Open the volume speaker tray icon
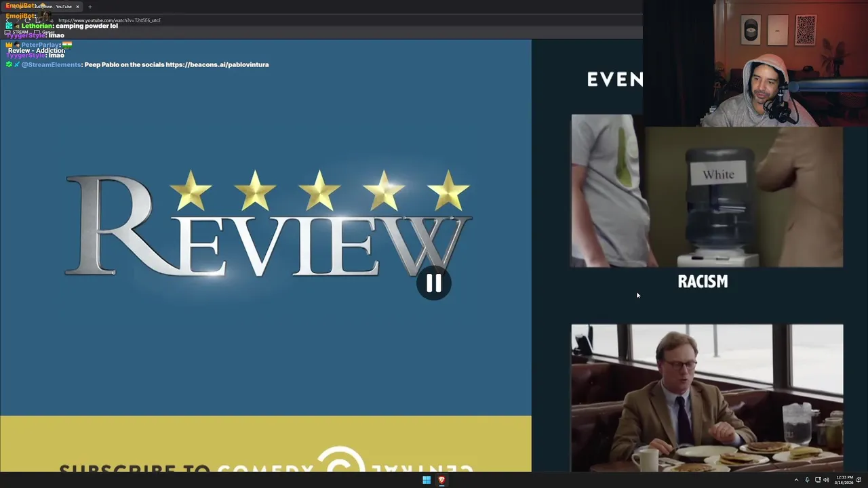 pos(826,480)
